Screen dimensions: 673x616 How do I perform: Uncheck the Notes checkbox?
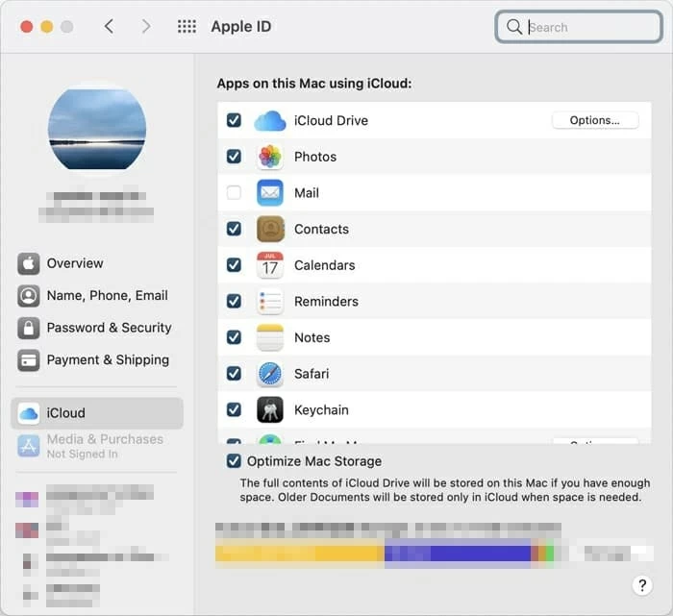pos(234,337)
